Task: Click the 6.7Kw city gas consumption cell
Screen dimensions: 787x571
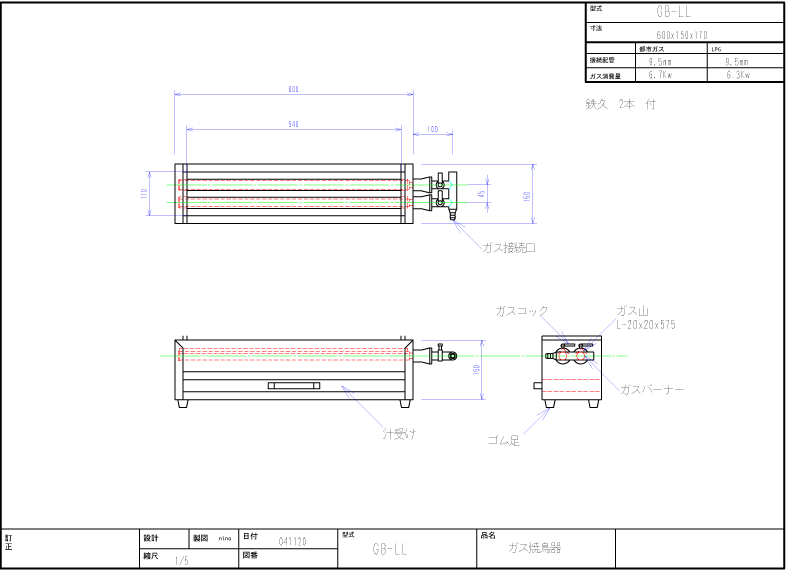Action: pos(659,75)
